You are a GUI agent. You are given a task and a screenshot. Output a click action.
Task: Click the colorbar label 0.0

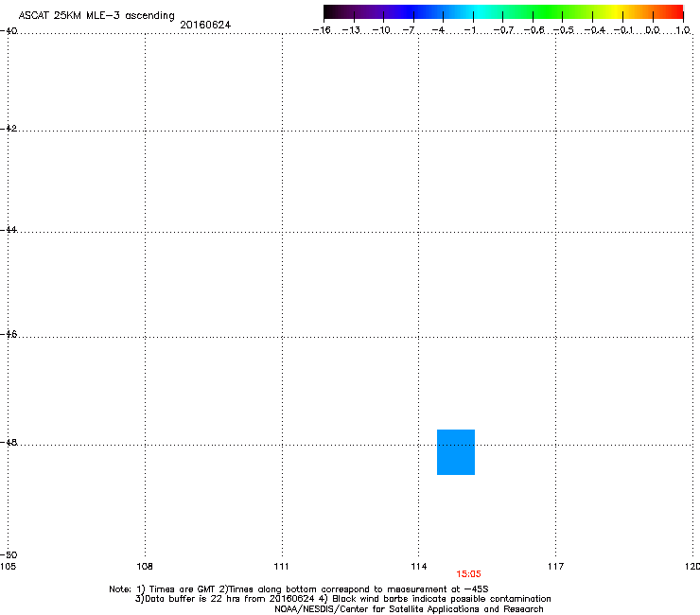(x=653, y=30)
